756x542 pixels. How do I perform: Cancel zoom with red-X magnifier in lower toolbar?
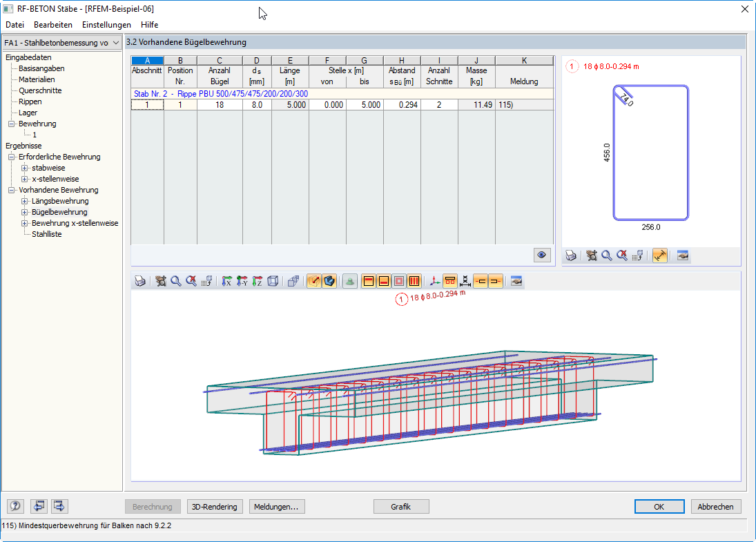[x=191, y=281]
